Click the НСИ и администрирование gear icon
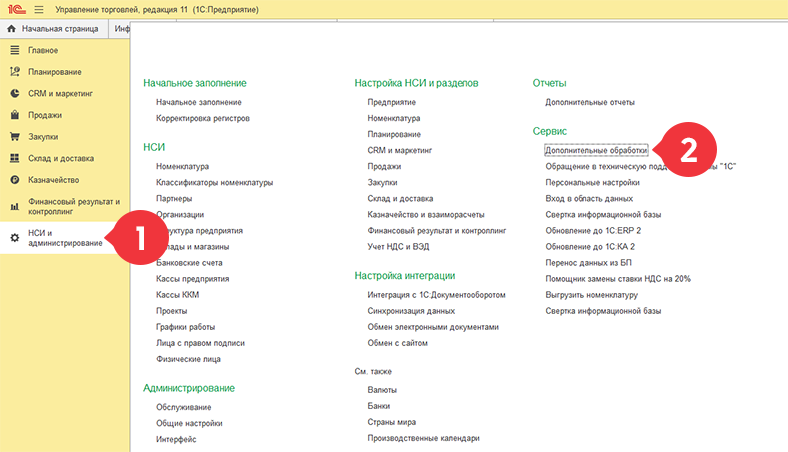 (x=15, y=238)
